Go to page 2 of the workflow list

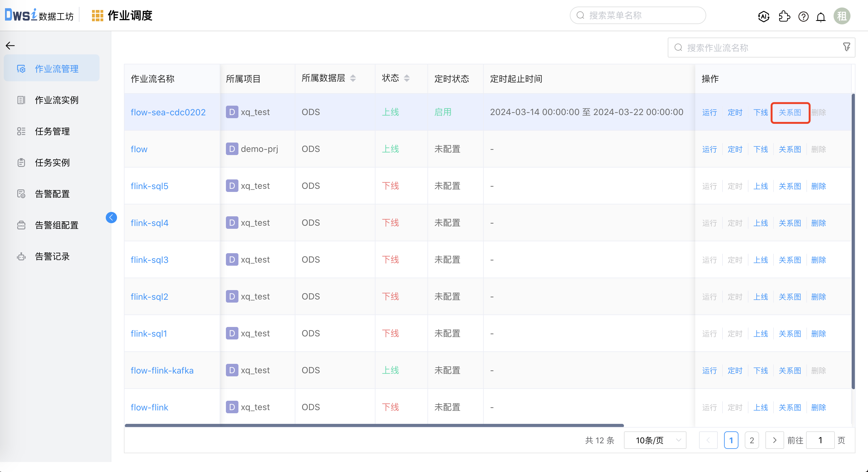tap(752, 440)
